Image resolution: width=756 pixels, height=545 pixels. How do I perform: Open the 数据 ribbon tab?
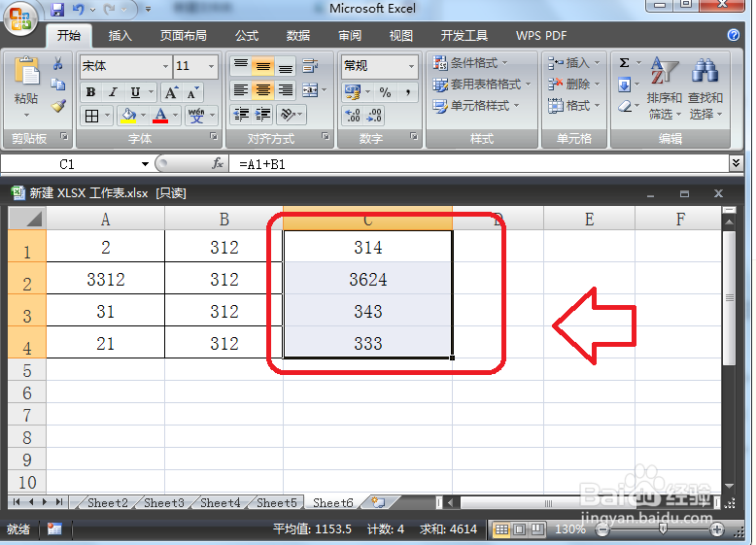pos(298,36)
